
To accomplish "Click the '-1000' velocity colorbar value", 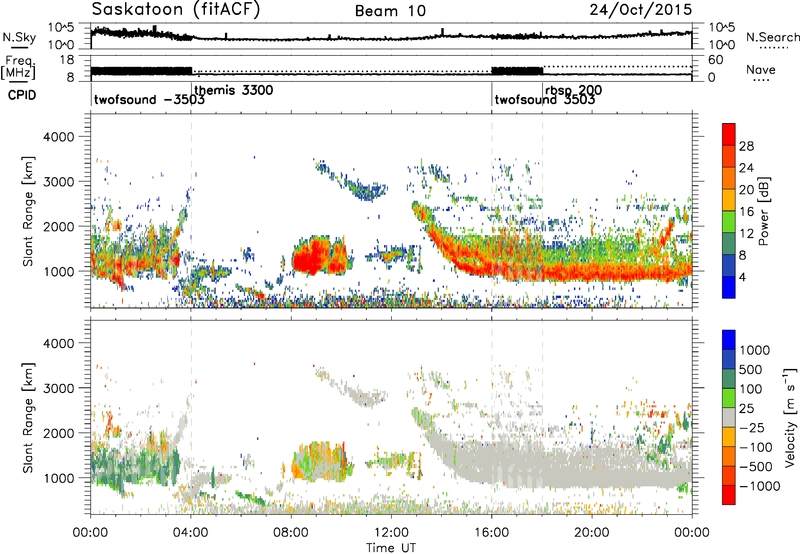I will (760, 486).
